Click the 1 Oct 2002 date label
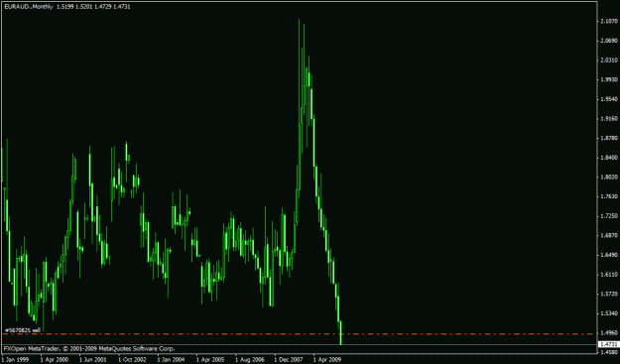 pyautogui.click(x=133, y=360)
